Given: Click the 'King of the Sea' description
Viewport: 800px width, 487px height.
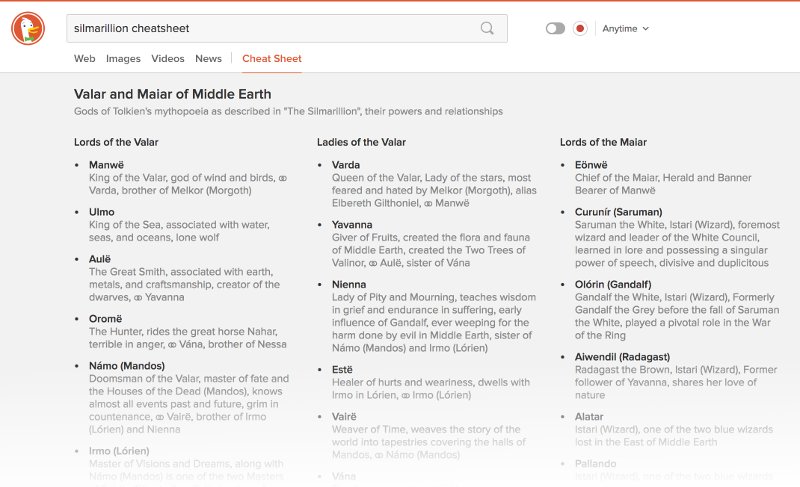Looking at the screenshot, I should tap(179, 231).
